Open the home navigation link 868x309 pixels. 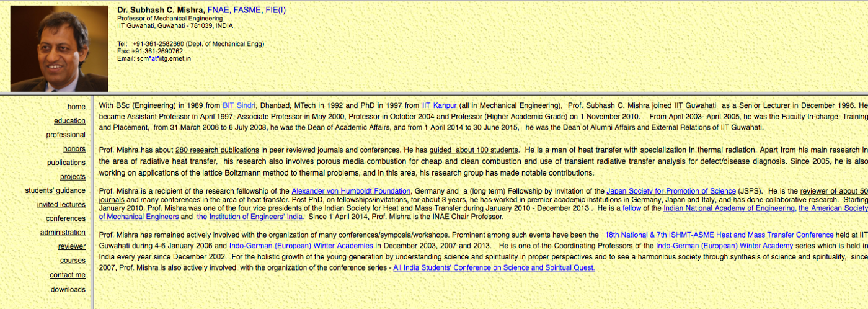(76, 107)
